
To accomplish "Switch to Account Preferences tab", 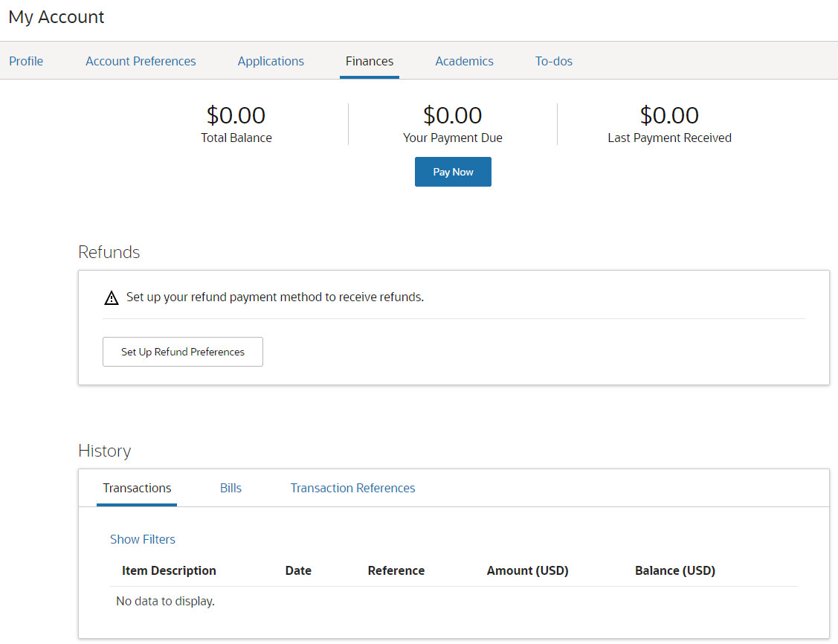I will coord(141,61).
